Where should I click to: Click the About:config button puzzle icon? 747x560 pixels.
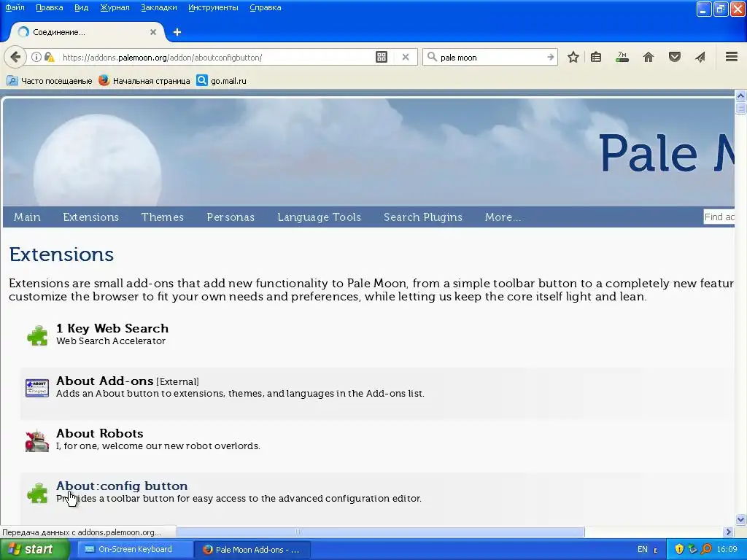click(x=37, y=493)
